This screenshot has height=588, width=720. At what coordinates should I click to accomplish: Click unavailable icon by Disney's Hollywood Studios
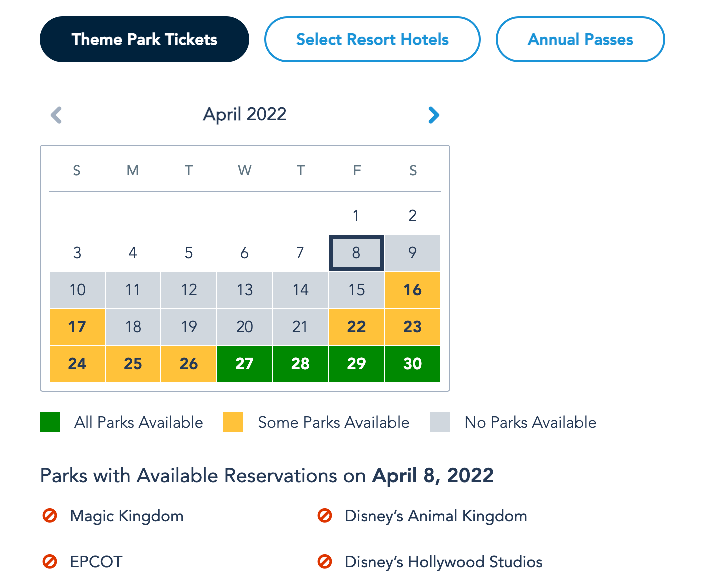pyautogui.click(x=325, y=562)
